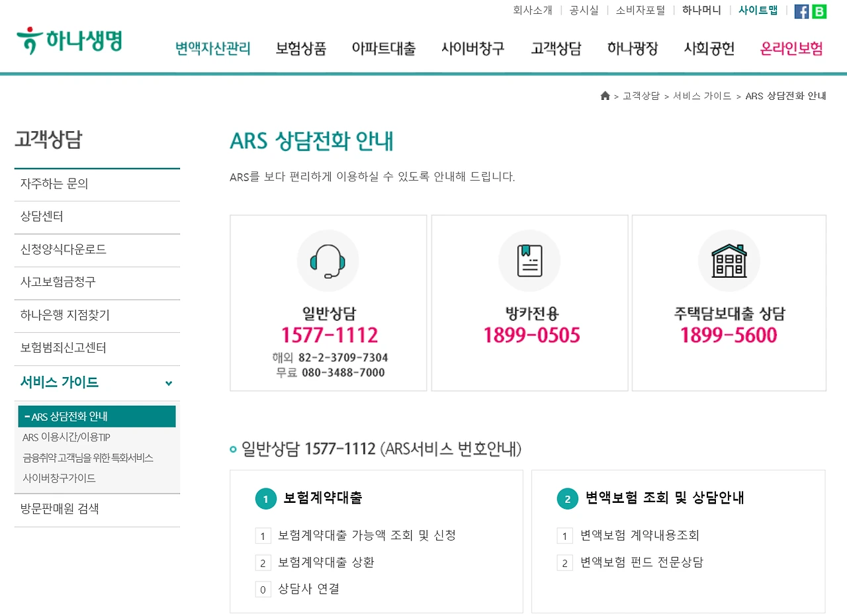Select 자주하는 문의 in sidebar
The height and width of the screenshot is (616, 847).
pos(97,185)
